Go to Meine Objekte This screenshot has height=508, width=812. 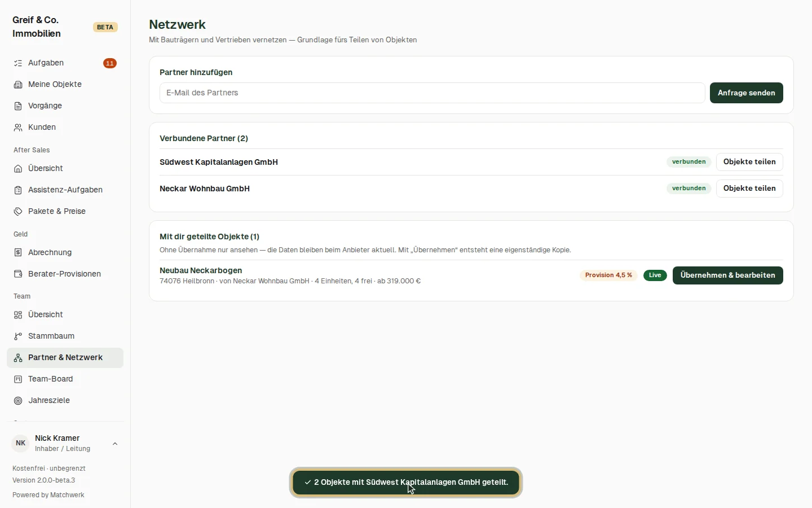65,85
